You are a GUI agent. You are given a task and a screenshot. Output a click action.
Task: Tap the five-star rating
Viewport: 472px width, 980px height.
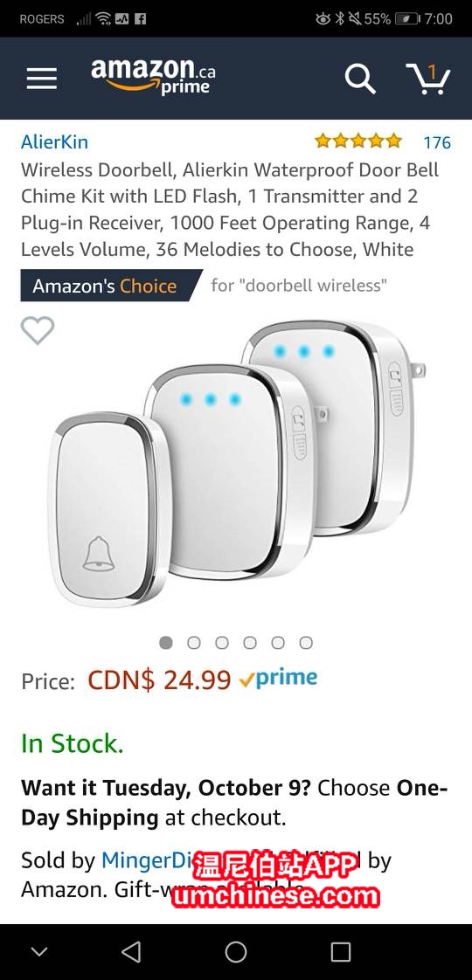pyautogui.click(x=358, y=141)
